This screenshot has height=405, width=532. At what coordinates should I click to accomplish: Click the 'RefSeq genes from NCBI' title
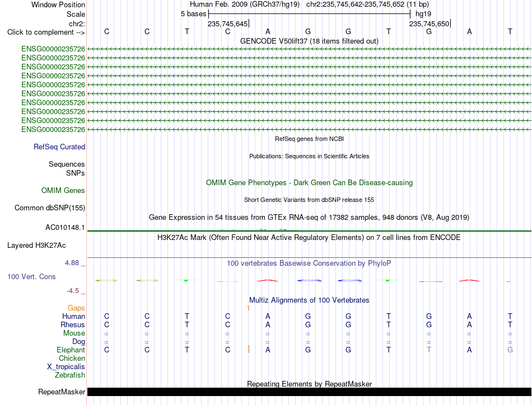point(309,139)
